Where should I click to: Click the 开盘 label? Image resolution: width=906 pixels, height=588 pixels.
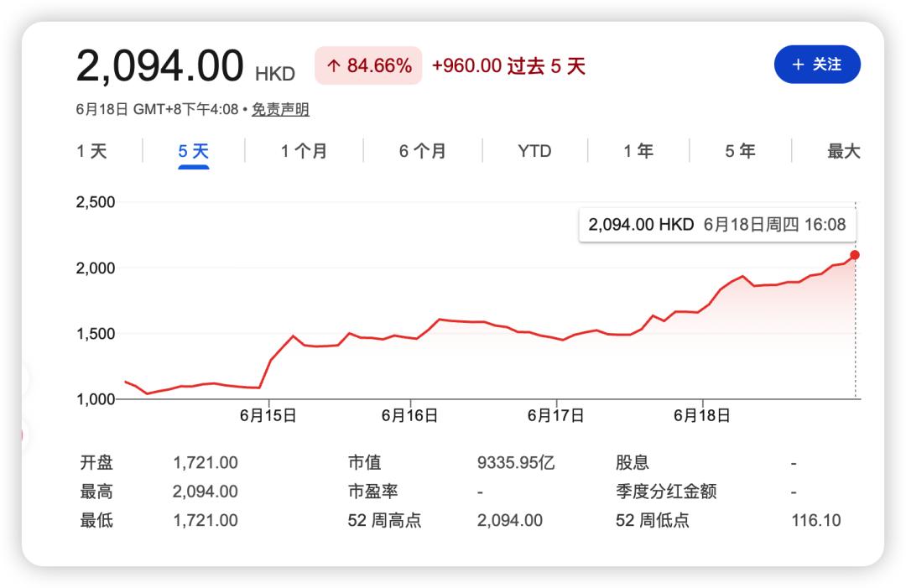pos(96,463)
